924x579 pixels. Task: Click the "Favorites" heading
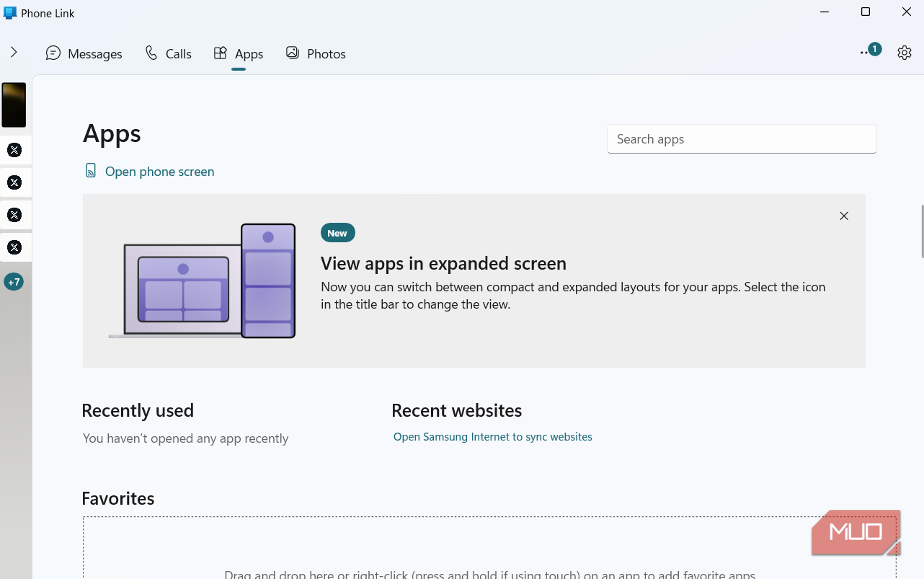click(118, 498)
